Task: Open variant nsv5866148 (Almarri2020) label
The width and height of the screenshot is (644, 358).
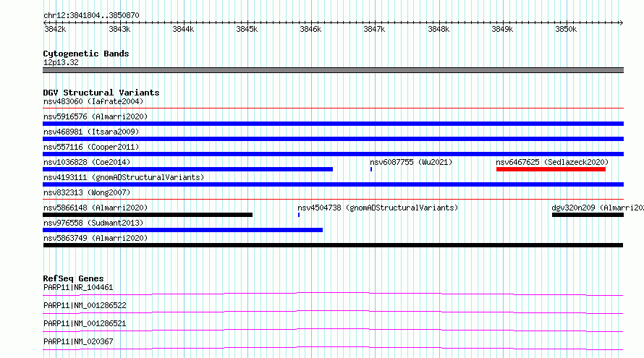Action: 96,208
